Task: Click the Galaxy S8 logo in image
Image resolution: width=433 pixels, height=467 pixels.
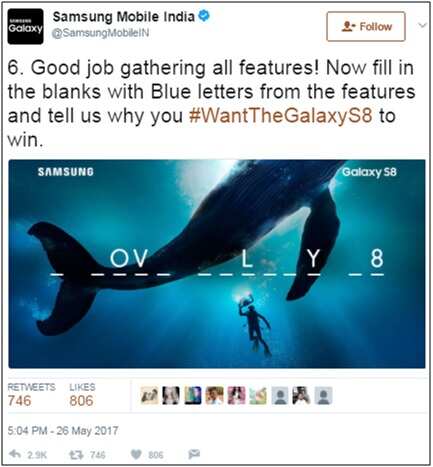Action: tap(369, 172)
